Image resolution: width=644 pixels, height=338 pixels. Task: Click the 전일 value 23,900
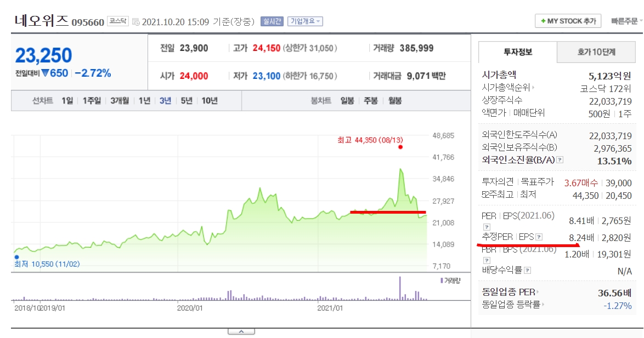click(x=194, y=48)
